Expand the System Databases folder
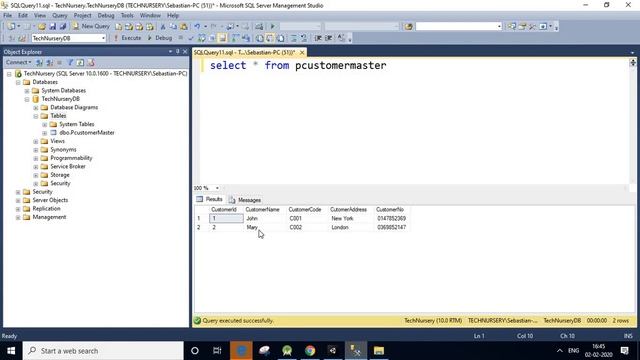640x360 pixels. pos(27,91)
